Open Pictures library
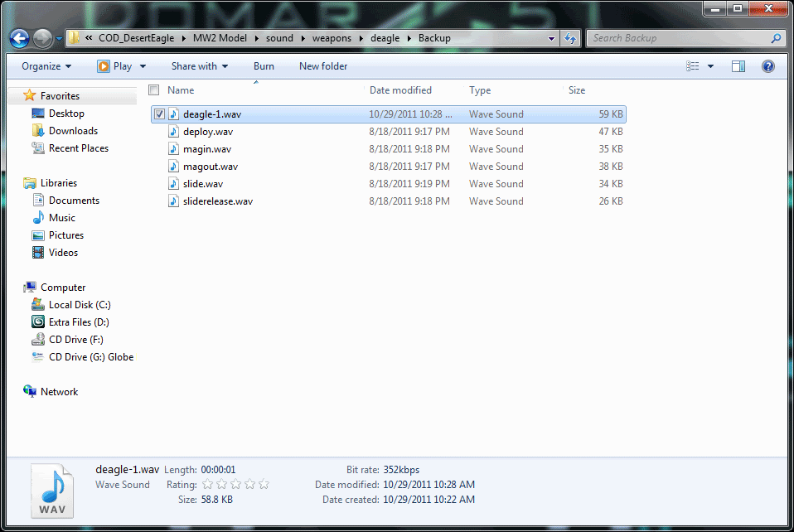 (65, 235)
